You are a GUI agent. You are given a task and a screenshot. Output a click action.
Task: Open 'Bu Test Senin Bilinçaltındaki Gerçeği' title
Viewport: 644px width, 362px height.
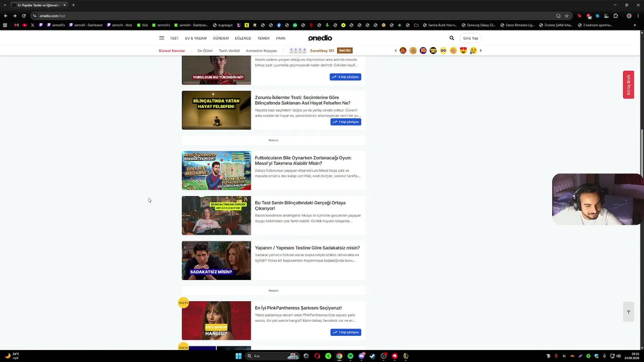(x=300, y=206)
